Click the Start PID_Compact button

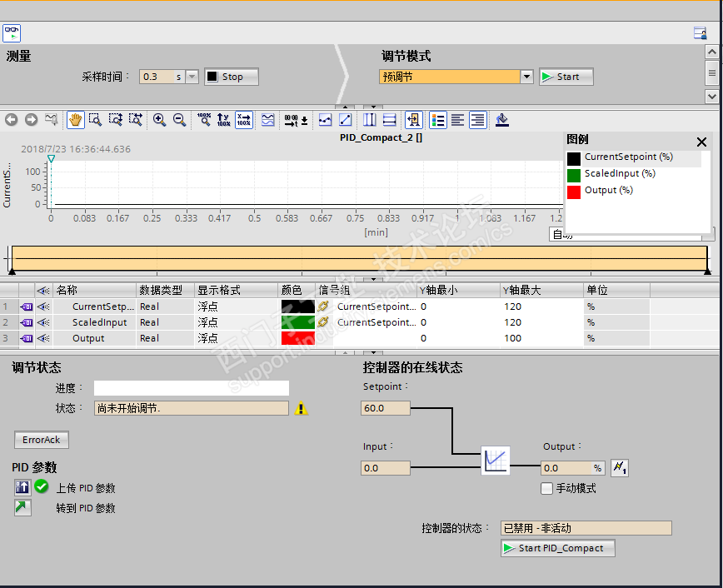click(x=558, y=548)
